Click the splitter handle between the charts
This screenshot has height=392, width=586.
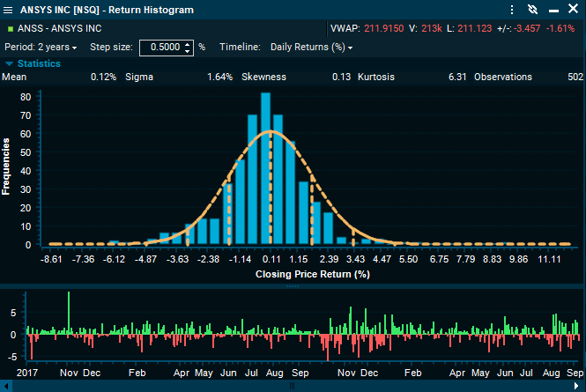coord(293,285)
